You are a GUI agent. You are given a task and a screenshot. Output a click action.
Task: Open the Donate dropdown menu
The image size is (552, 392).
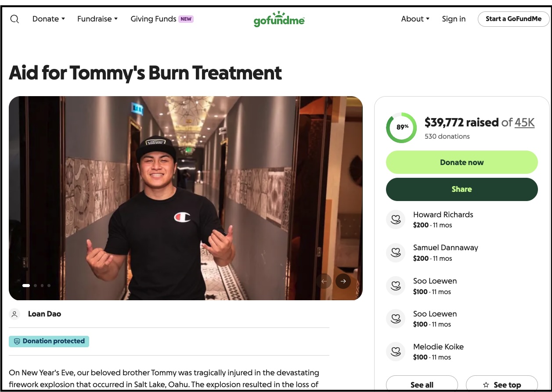pyautogui.click(x=48, y=19)
